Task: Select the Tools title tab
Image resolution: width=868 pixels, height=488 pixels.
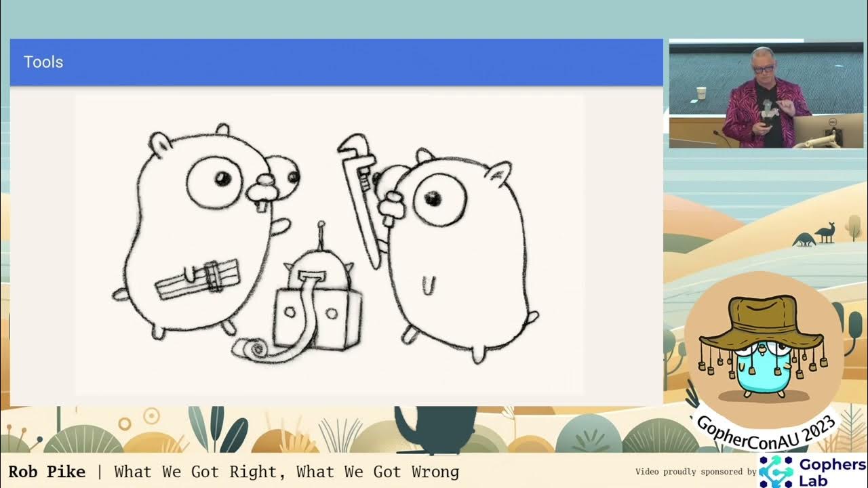Action: [43, 62]
